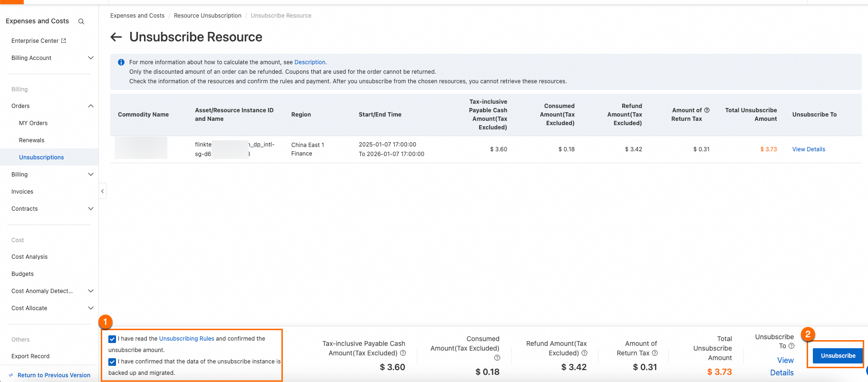Collapse the Orders section in sidebar
Image resolution: width=868 pixels, height=382 pixels.
point(91,106)
